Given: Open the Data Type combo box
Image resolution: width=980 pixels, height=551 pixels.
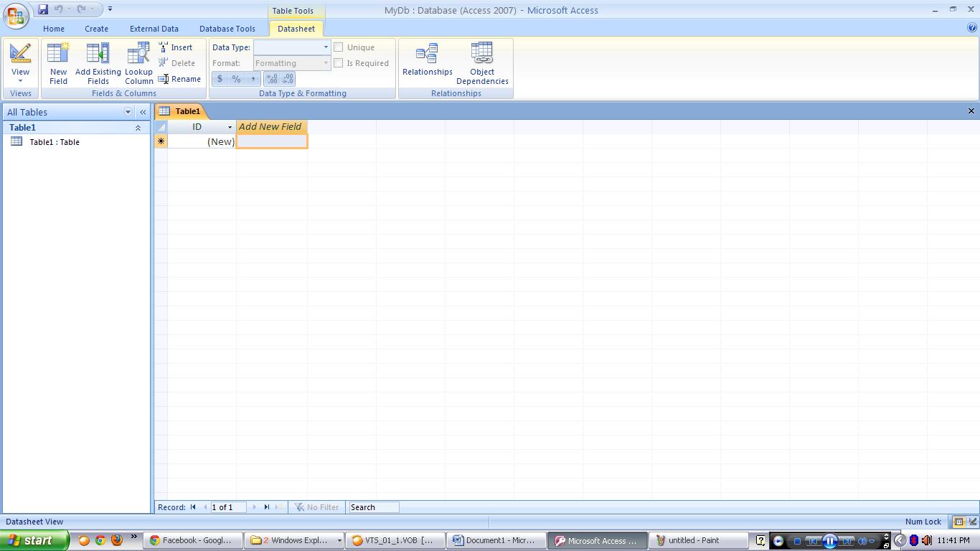Looking at the screenshot, I should pyautogui.click(x=292, y=47).
